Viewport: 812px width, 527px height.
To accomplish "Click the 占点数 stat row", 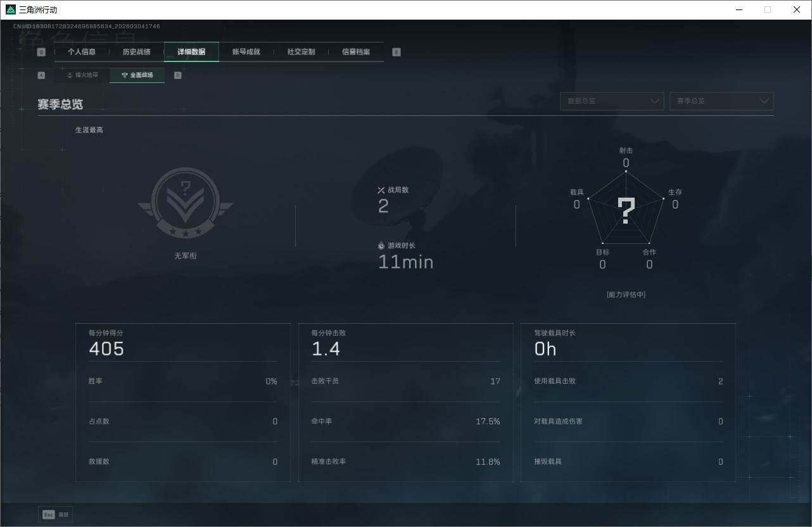I will click(x=183, y=421).
